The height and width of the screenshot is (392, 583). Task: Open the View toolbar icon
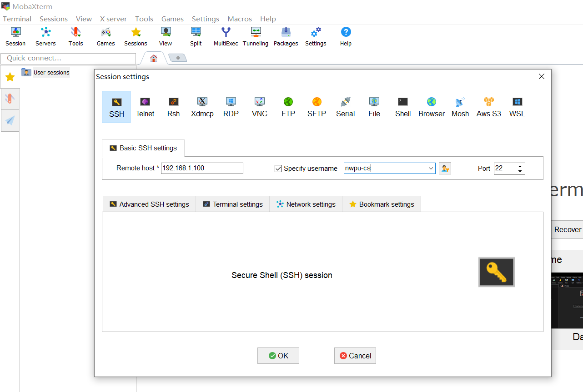166,37
